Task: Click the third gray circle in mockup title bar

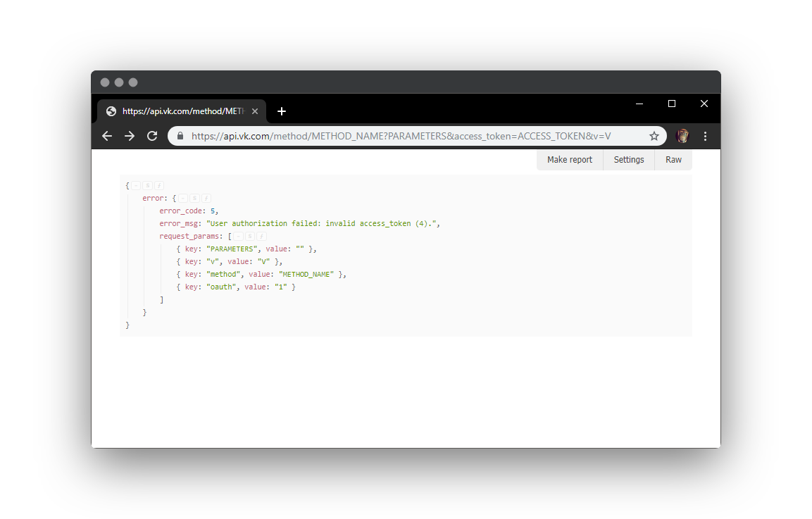Action: [x=133, y=82]
